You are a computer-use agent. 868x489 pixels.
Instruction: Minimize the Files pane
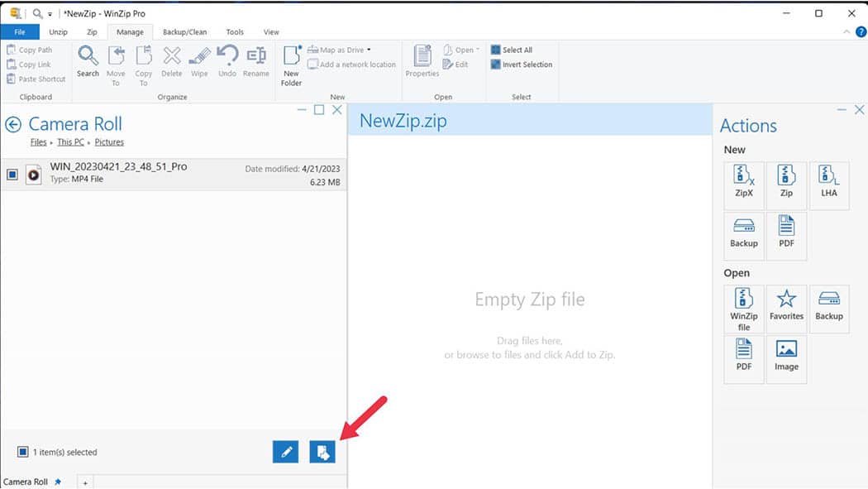click(x=302, y=110)
